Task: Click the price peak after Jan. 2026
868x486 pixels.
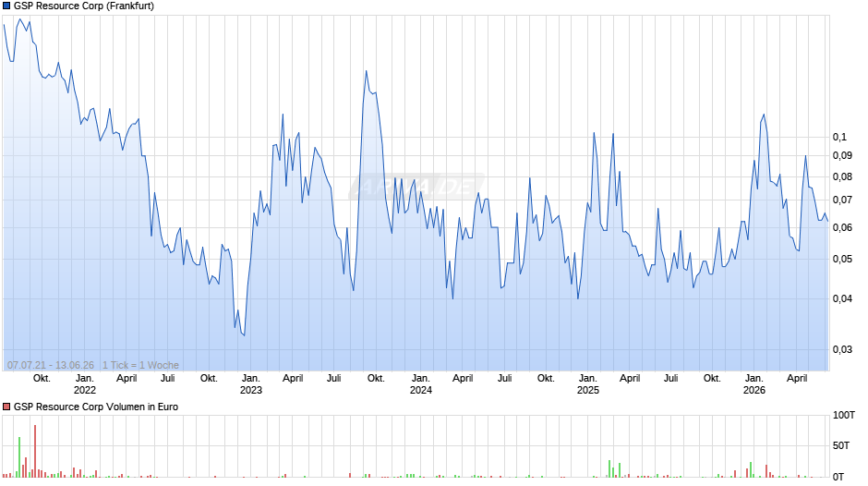Action: click(x=764, y=115)
